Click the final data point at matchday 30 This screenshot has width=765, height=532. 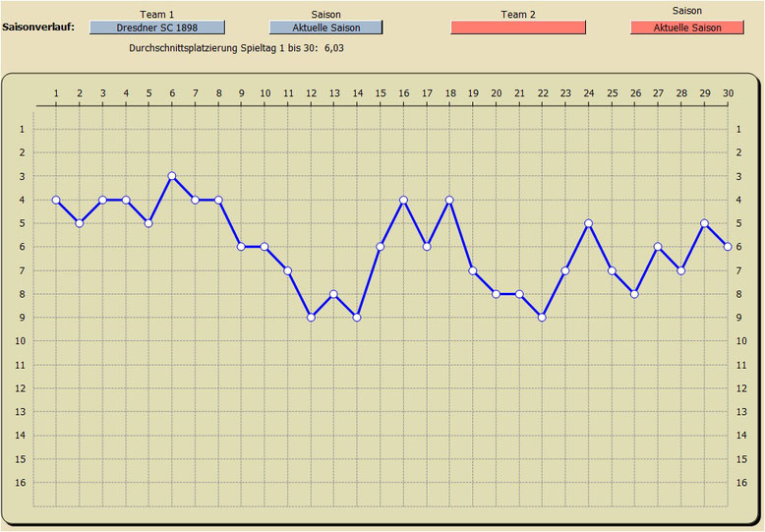pos(728,247)
